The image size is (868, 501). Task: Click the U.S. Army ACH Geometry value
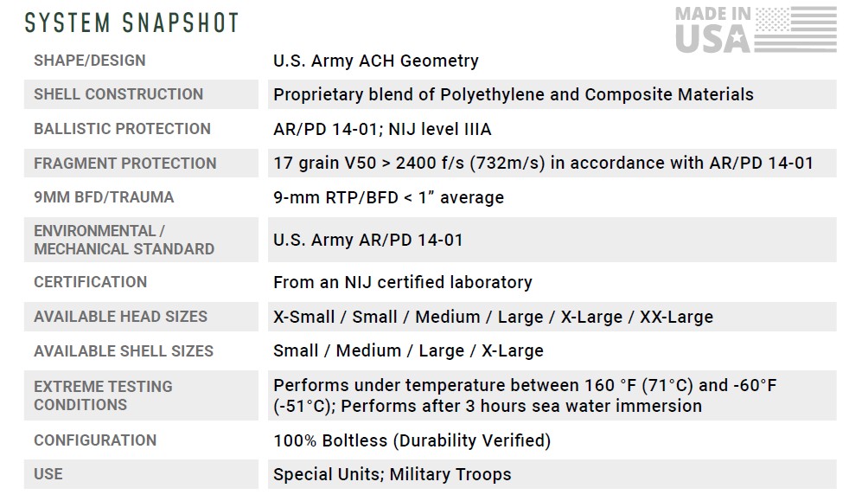tap(375, 61)
